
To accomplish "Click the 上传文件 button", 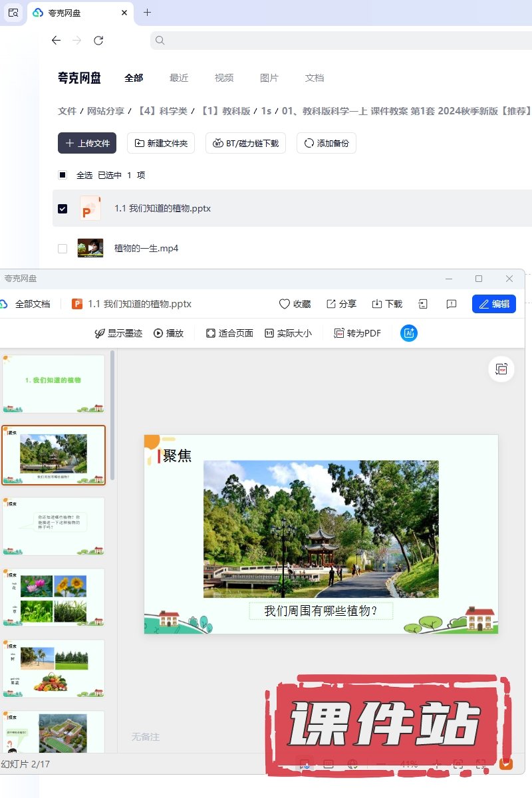I will click(87, 143).
